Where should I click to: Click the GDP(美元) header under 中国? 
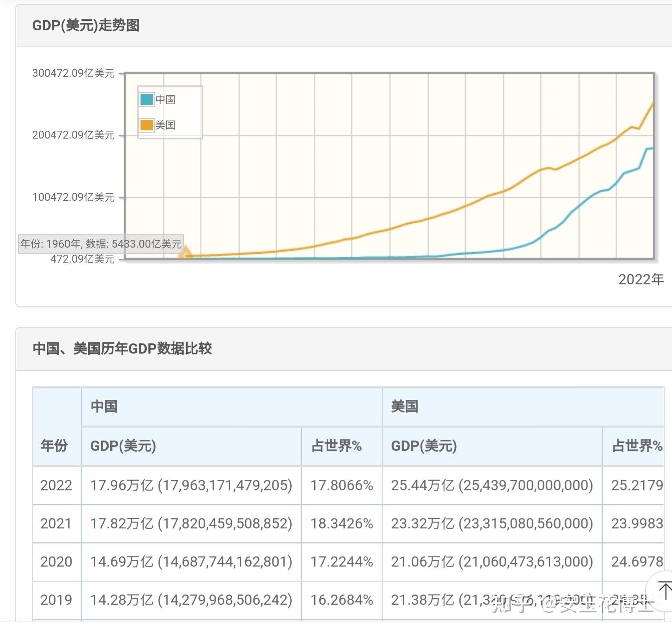123,446
